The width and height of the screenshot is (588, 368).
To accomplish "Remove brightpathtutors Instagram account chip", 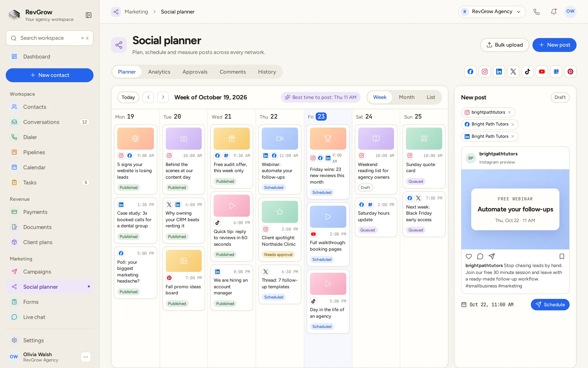I will (510, 112).
